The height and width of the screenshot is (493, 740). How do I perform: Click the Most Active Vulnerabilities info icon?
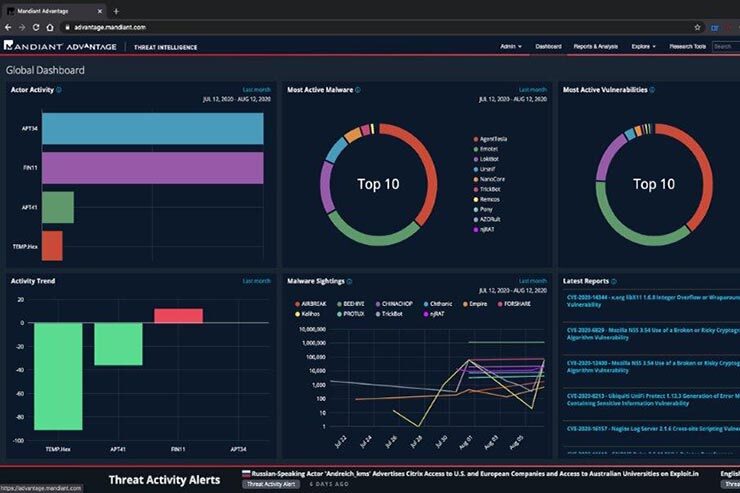coord(652,90)
